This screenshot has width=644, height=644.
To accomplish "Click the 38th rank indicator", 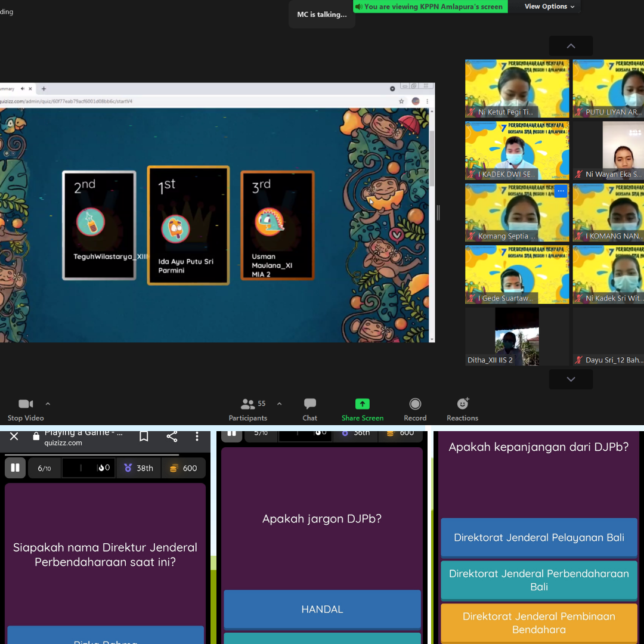I will click(139, 468).
